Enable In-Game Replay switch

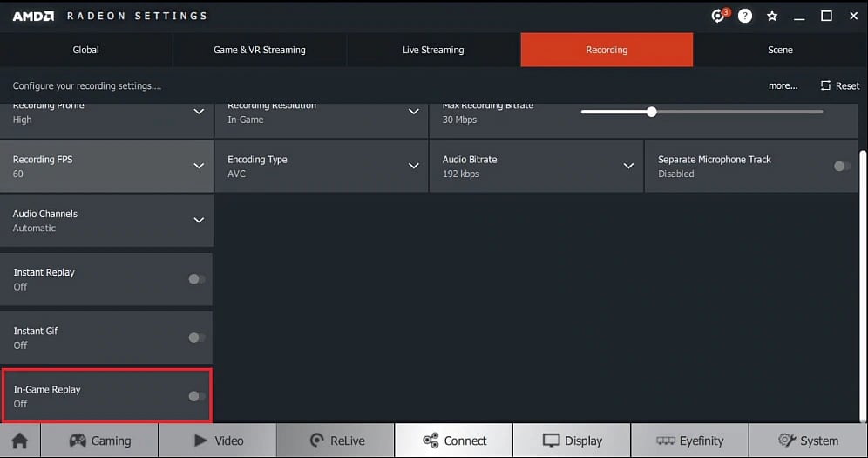[196, 396]
